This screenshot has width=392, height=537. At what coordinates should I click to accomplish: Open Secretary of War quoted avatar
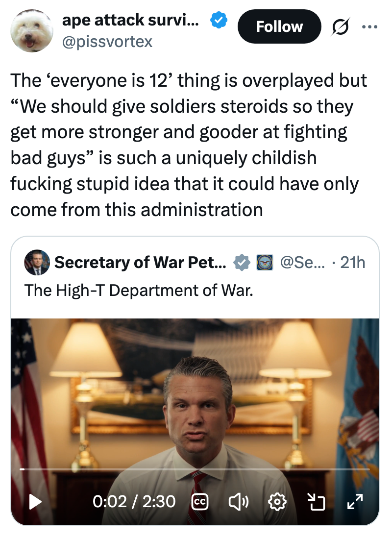click(x=37, y=262)
